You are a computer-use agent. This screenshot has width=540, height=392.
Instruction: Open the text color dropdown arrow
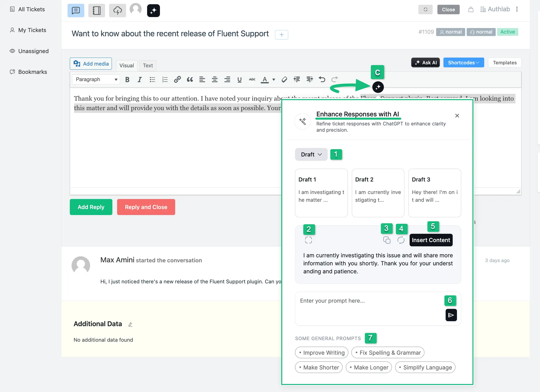click(274, 80)
